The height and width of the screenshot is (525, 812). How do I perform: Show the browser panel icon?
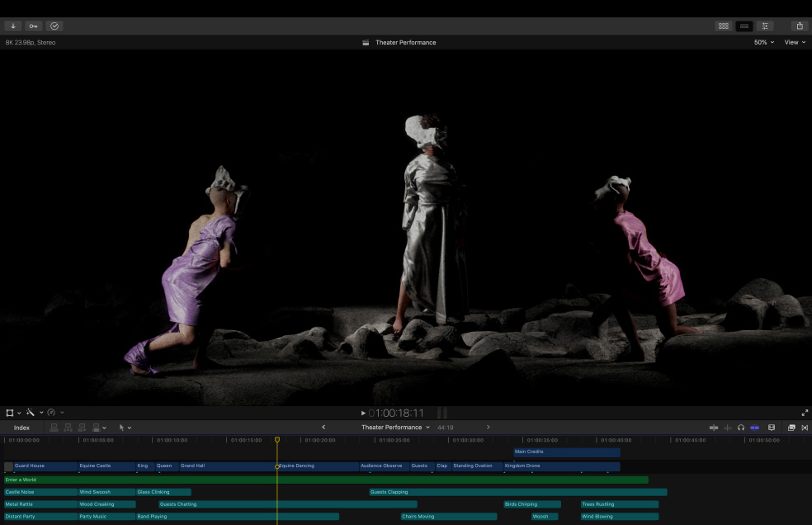(724, 26)
